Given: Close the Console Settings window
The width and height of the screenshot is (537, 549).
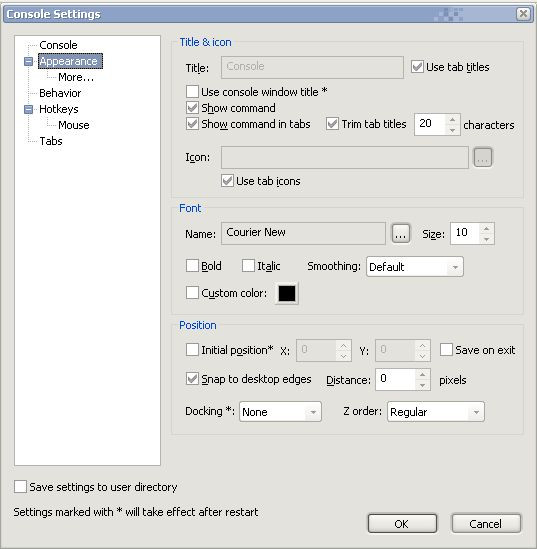Looking at the screenshot, I should pyautogui.click(x=523, y=14).
